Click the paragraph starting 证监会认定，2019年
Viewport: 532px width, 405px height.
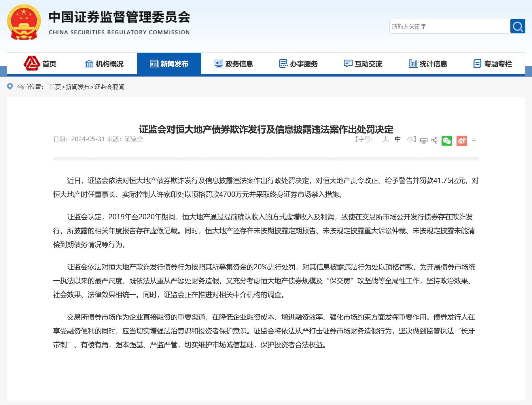click(266, 231)
